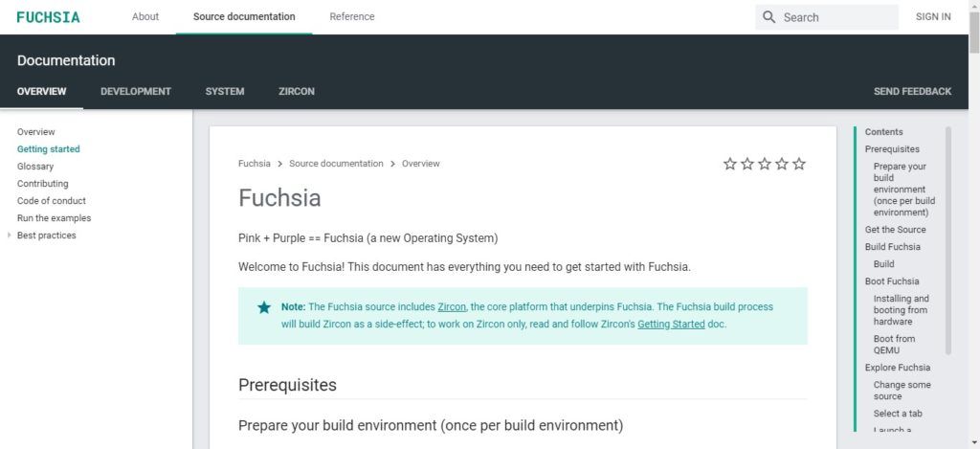Switch to the System section tab

tap(224, 91)
